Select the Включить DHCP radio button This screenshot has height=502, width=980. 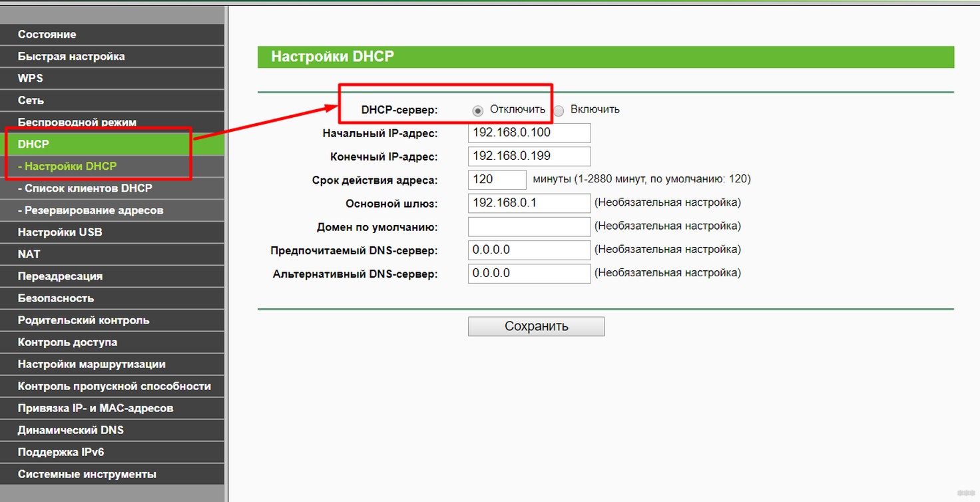(x=559, y=111)
